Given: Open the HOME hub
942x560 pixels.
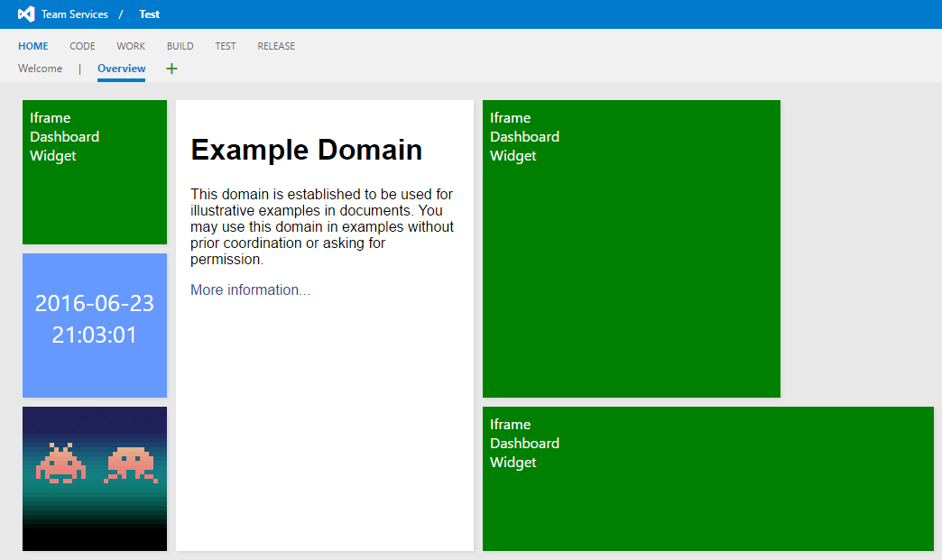Looking at the screenshot, I should [x=33, y=46].
